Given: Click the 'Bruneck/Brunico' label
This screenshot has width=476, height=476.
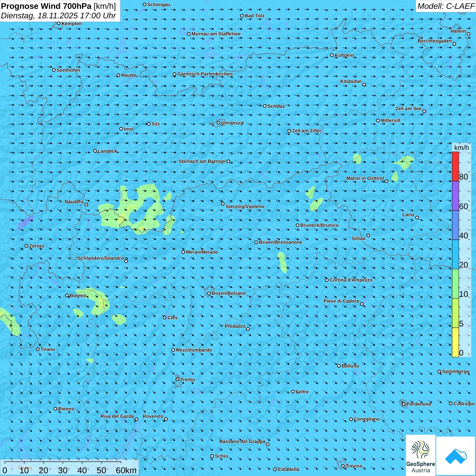Looking at the screenshot, I should coord(319,225).
